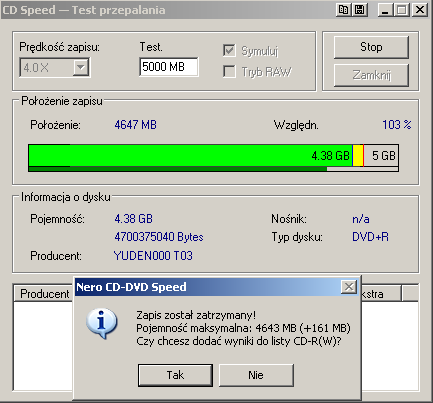Decline with the Nie button
433x403 pixels.
click(256, 375)
